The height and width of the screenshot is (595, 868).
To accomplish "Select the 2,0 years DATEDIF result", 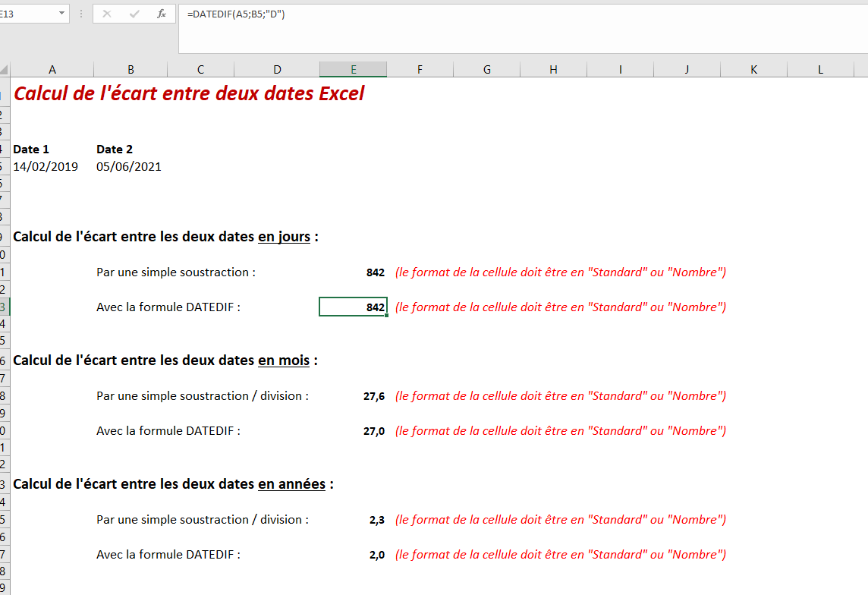I will point(377,555).
